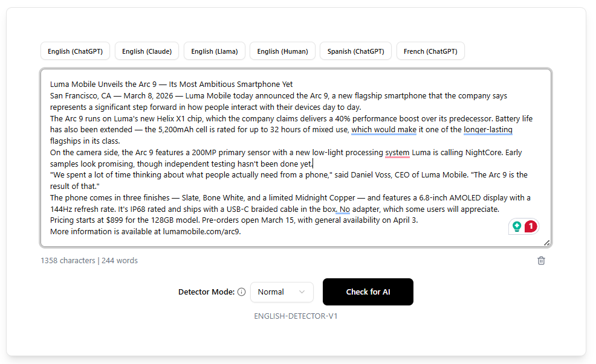This screenshot has height=364, width=596.
Task: Click the resize handle in the textarea corner
Action: click(x=547, y=243)
